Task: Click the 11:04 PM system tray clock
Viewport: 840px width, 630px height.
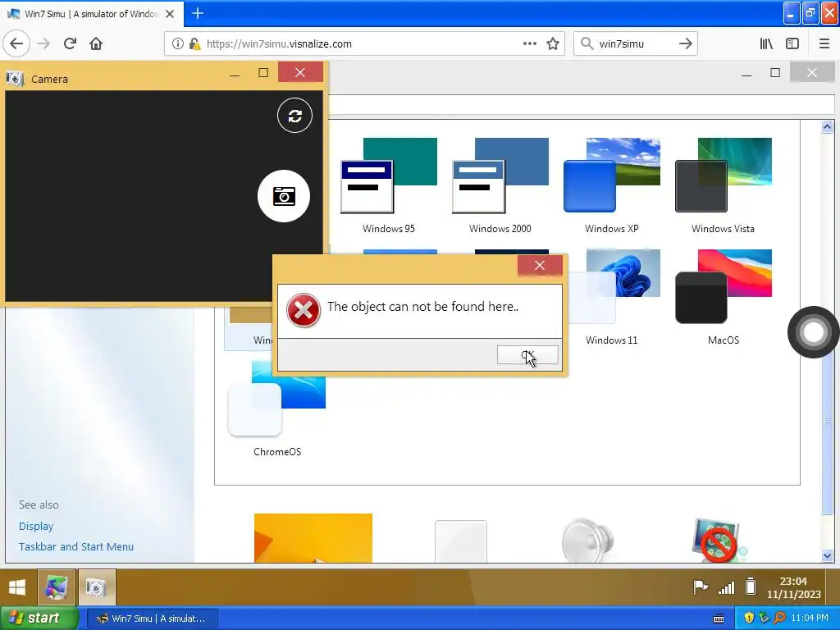Action: [x=810, y=619]
